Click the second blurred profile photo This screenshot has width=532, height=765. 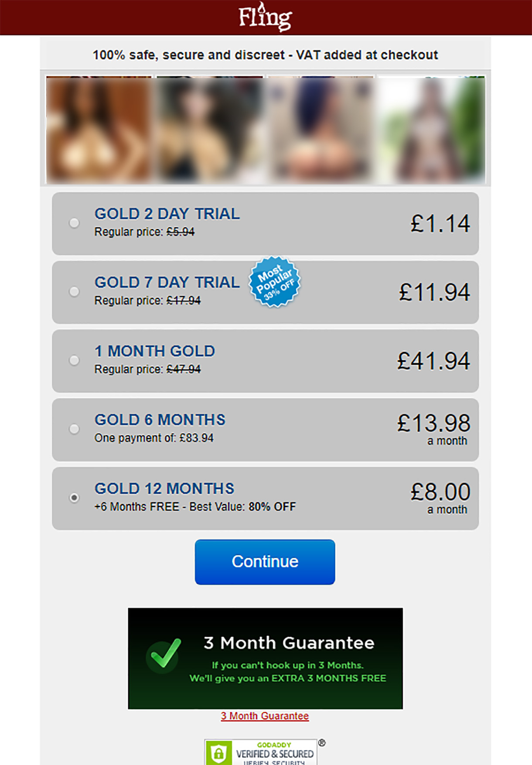[210, 130]
